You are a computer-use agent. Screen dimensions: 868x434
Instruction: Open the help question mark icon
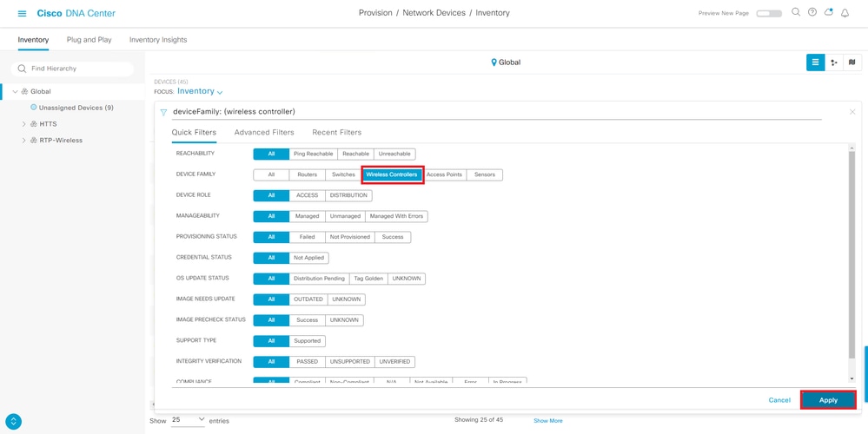[812, 12]
